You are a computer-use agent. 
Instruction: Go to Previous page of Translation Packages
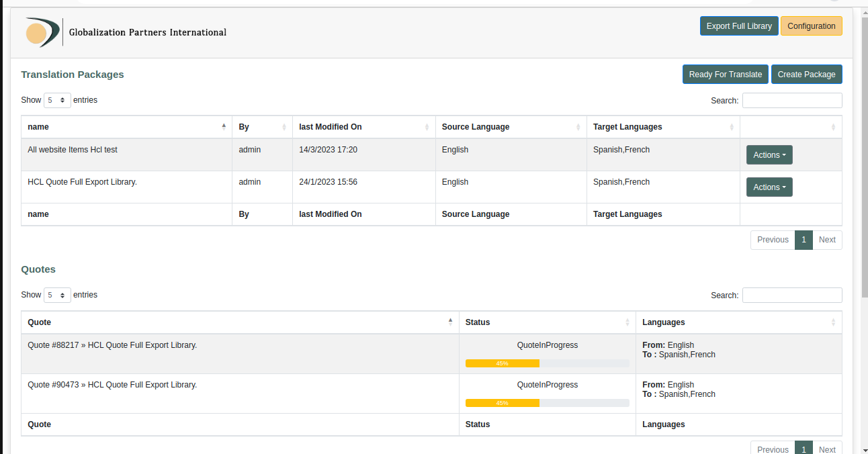pos(773,240)
